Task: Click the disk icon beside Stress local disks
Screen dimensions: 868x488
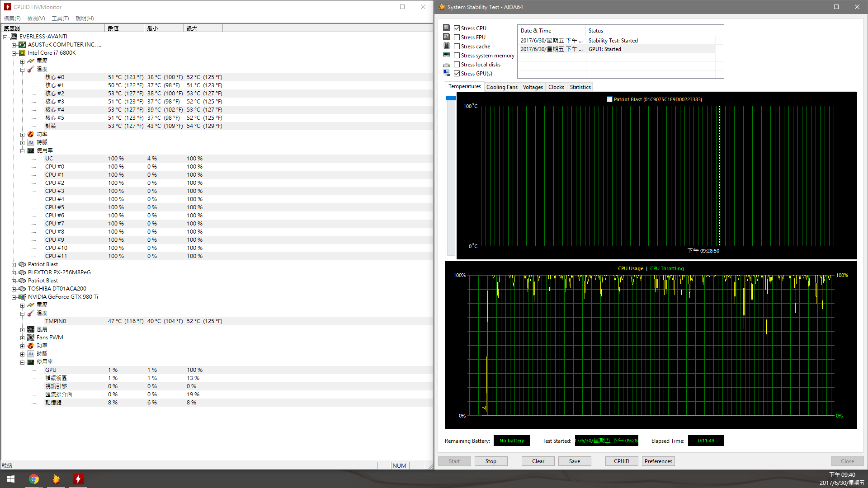Action: (447, 65)
